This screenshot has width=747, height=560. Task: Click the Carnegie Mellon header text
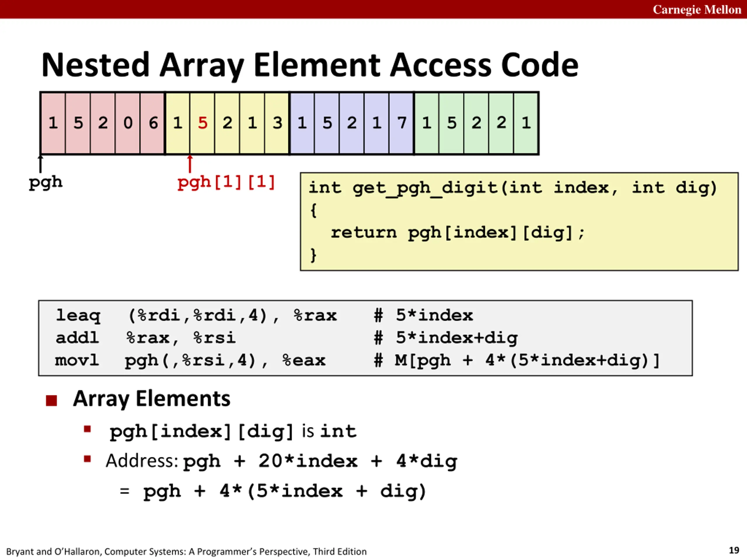(697, 9)
